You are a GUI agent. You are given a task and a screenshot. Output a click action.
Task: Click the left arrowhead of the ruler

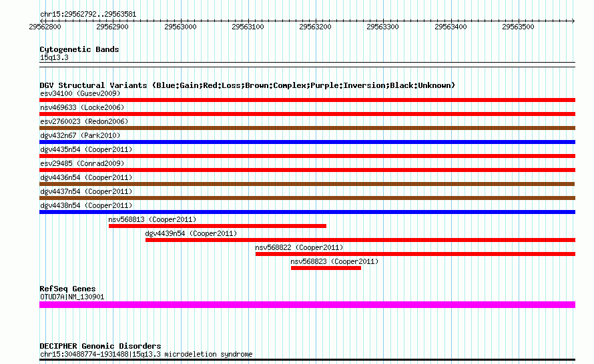click(41, 21)
